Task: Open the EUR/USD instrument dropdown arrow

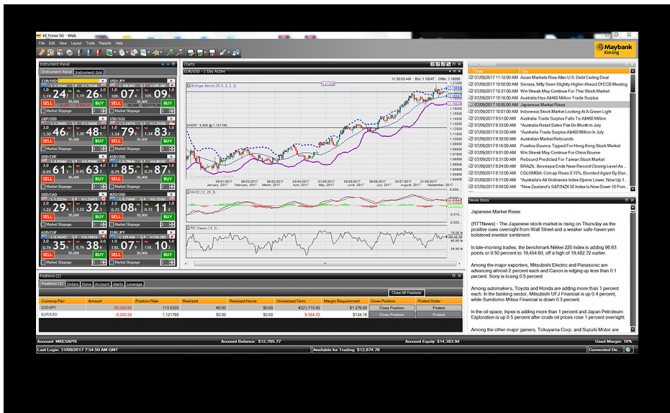Action: point(105,80)
